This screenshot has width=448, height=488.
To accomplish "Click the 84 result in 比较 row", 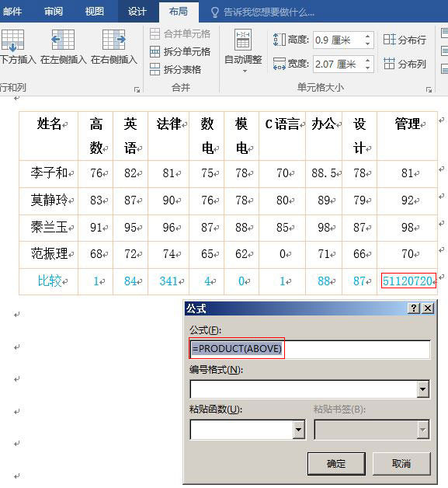I will (x=130, y=281).
